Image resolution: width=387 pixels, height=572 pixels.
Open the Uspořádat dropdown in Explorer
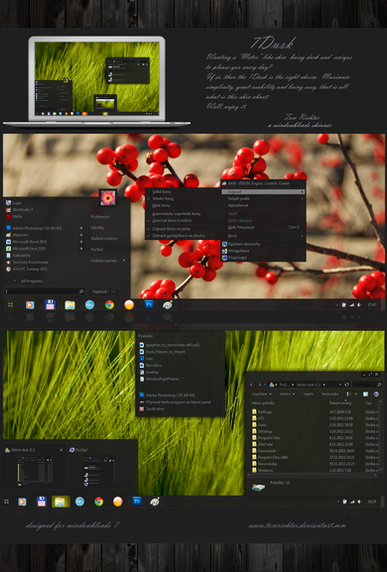coord(262,394)
